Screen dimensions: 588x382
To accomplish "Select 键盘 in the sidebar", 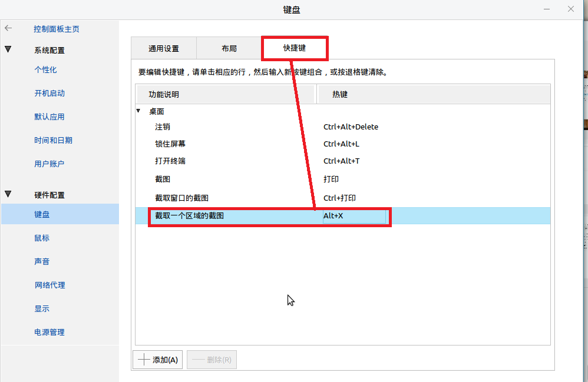I will point(60,214).
